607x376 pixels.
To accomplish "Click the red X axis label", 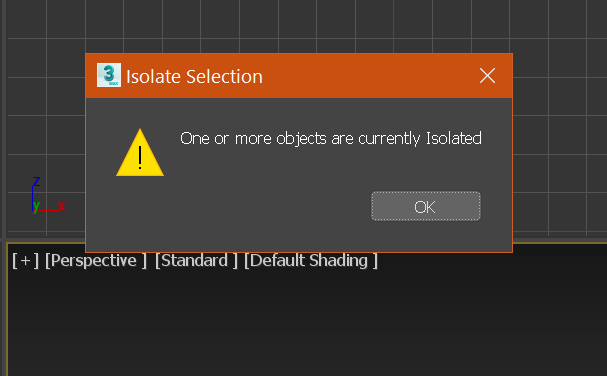I will coord(61,206).
